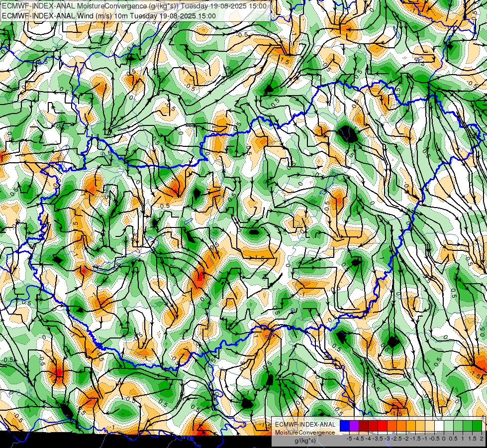Click the purple legend color swatch
The image size is (487, 448).
(354, 426)
